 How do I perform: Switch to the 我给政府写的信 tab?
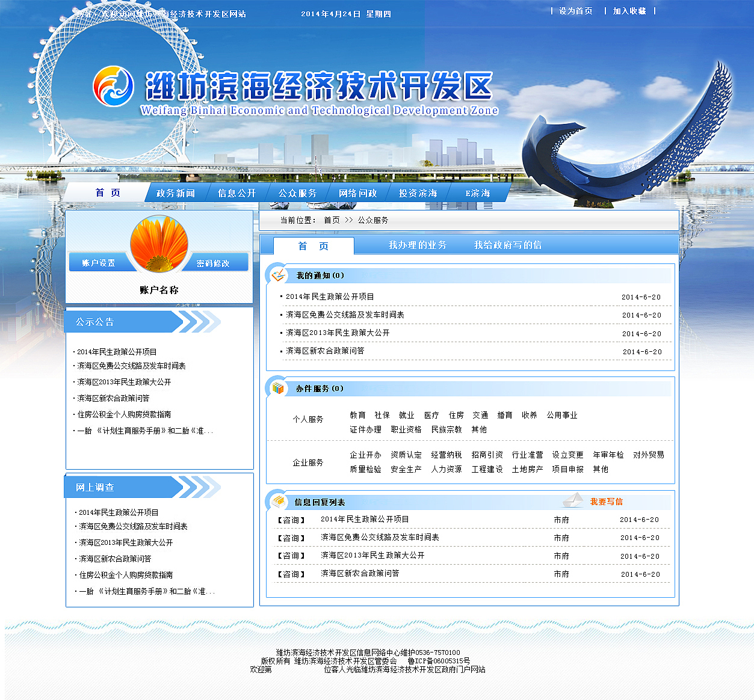point(508,245)
